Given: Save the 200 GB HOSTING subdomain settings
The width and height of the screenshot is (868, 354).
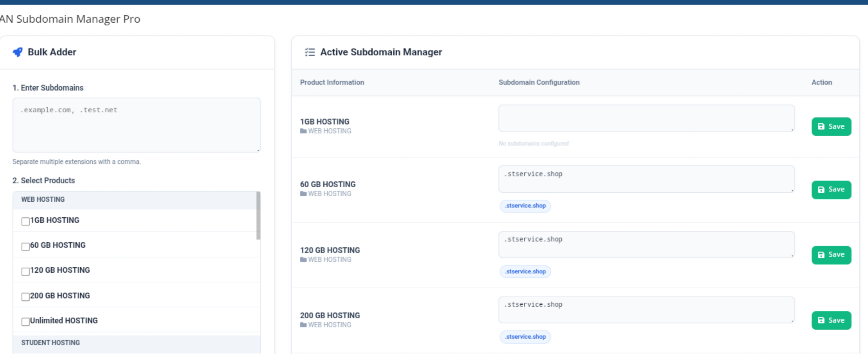Looking at the screenshot, I should tap(831, 320).
